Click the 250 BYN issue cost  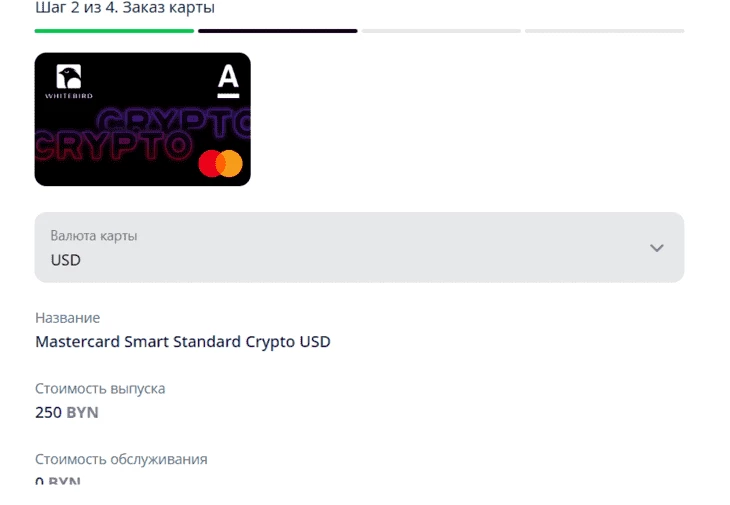coord(66,412)
